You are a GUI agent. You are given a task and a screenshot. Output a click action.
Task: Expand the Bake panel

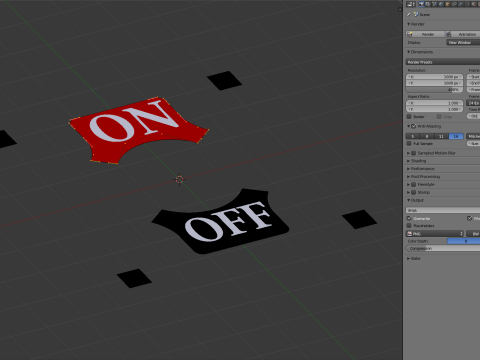coord(409,258)
